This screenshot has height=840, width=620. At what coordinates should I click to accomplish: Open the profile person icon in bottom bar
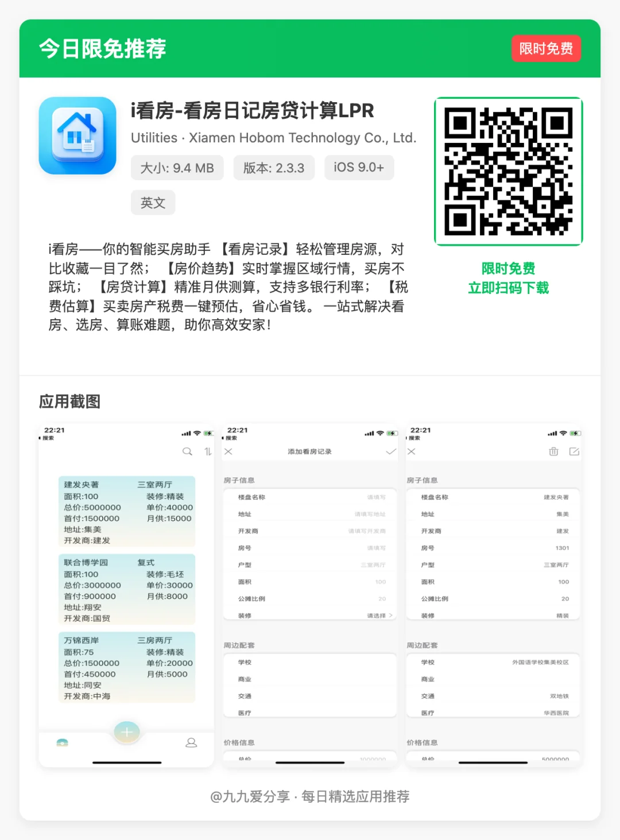[191, 742]
